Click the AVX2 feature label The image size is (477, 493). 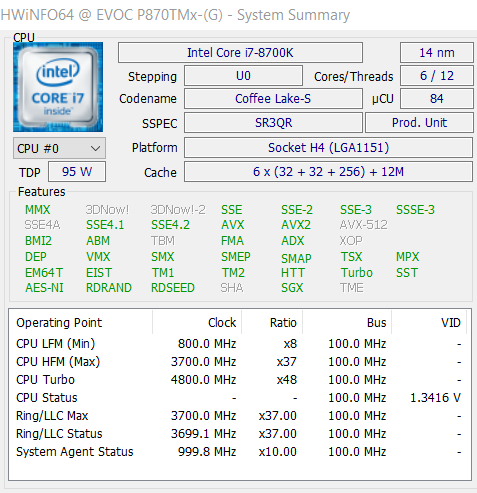click(296, 225)
